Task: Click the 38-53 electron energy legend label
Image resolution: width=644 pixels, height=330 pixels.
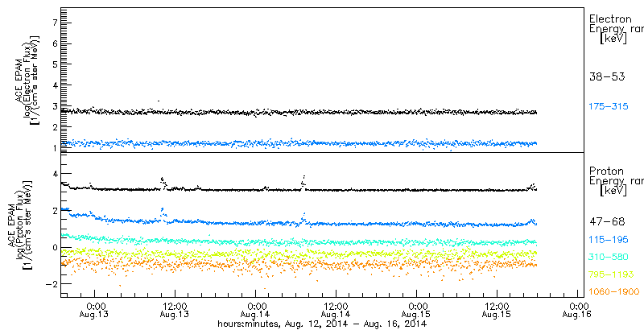Action: (x=607, y=76)
